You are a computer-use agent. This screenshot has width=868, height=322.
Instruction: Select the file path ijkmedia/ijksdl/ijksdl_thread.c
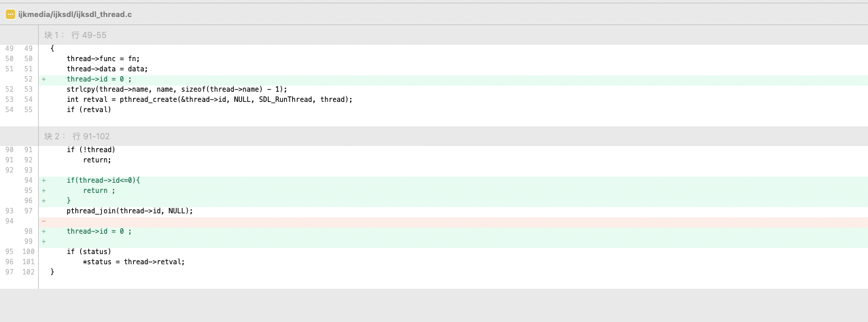pyautogui.click(x=75, y=14)
